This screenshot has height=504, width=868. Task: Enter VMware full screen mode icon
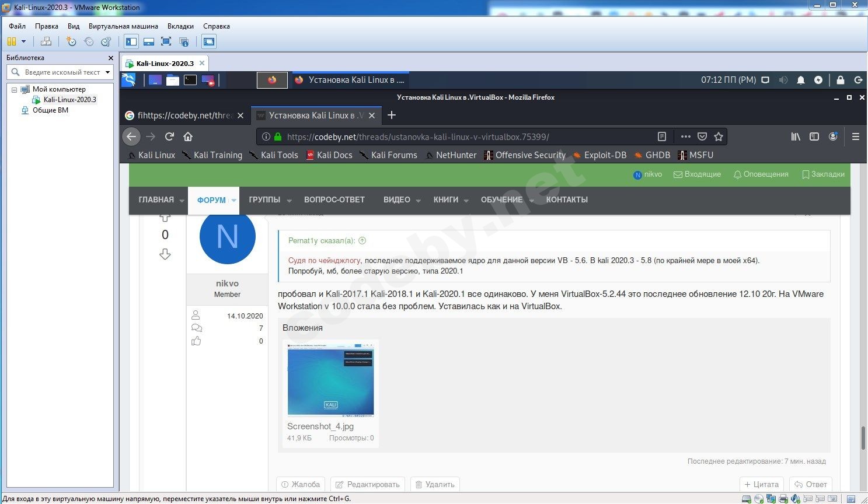coord(166,41)
